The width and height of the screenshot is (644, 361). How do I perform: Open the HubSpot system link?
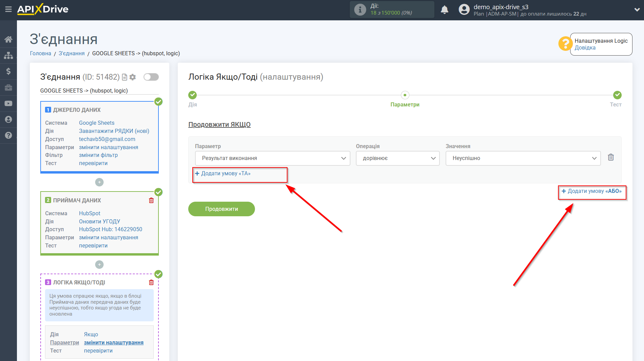click(89, 213)
